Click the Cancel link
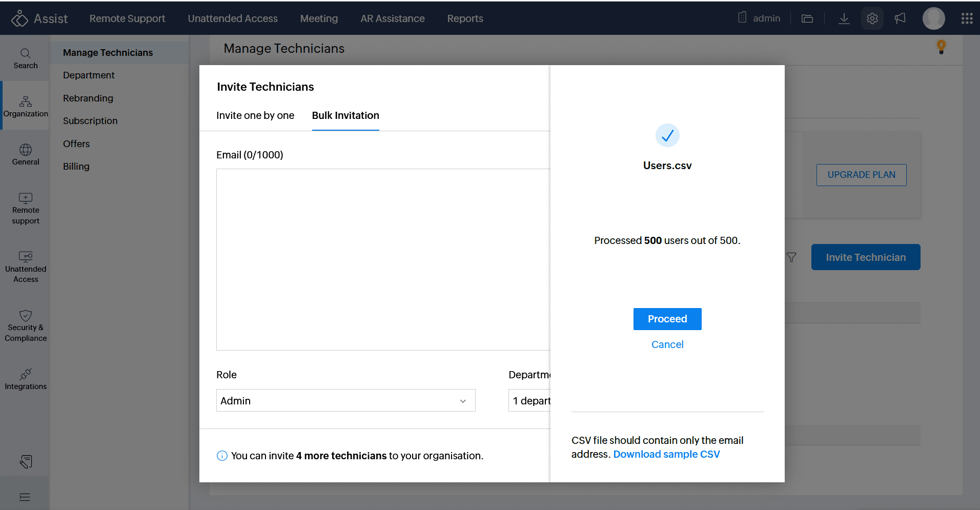Image resolution: width=980 pixels, height=510 pixels. coord(667,344)
